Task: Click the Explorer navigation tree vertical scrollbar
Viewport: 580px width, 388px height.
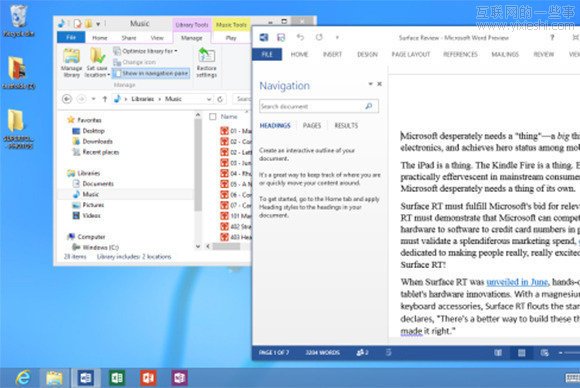Action: point(198,165)
